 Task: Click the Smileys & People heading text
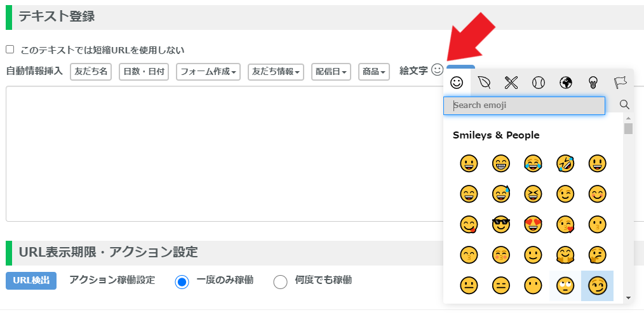(x=496, y=135)
